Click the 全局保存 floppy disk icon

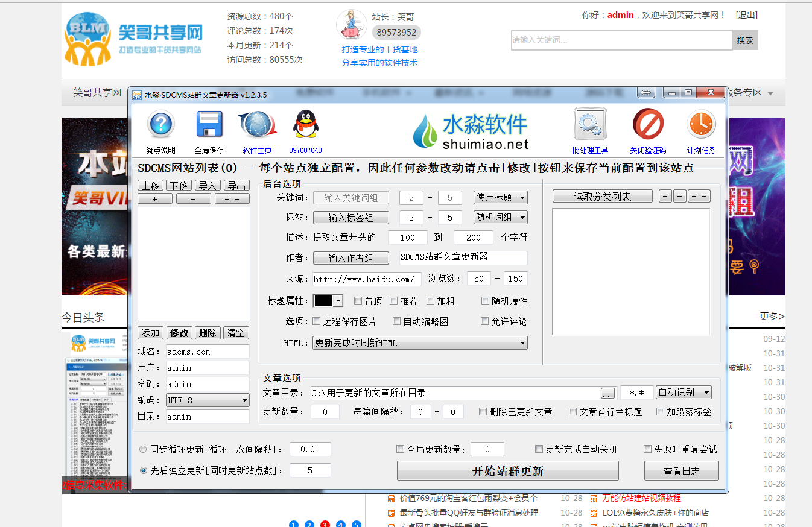click(209, 125)
